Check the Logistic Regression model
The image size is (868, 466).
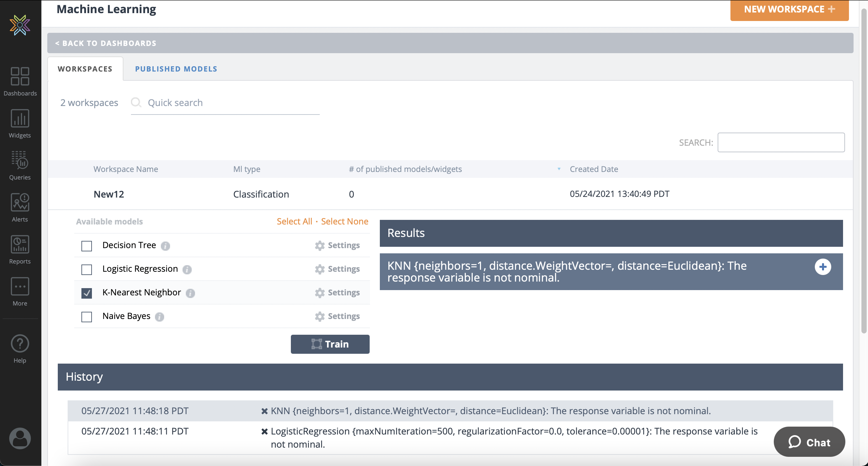(87, 269)
